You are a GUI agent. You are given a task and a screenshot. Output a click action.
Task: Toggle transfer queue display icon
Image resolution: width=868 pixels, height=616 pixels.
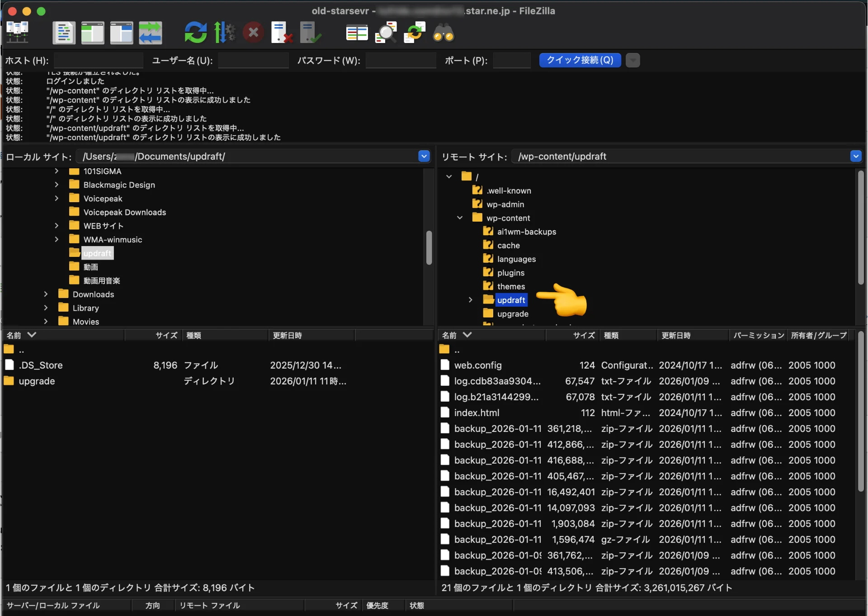pyautogui.click(x=150, y=33)
